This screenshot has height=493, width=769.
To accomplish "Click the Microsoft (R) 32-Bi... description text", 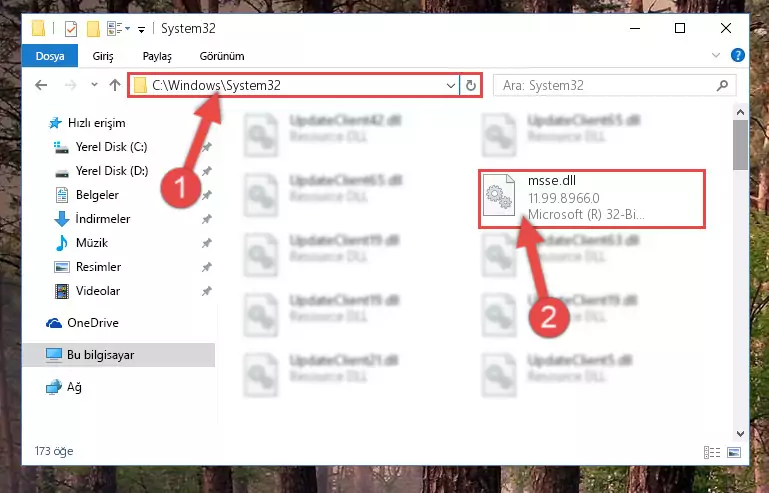I will coord(586,214).
